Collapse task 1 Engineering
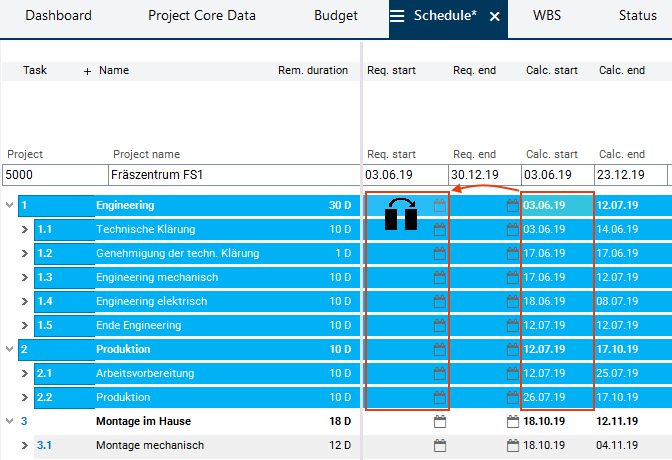This screenshot has width=672, height=460. 10,206
